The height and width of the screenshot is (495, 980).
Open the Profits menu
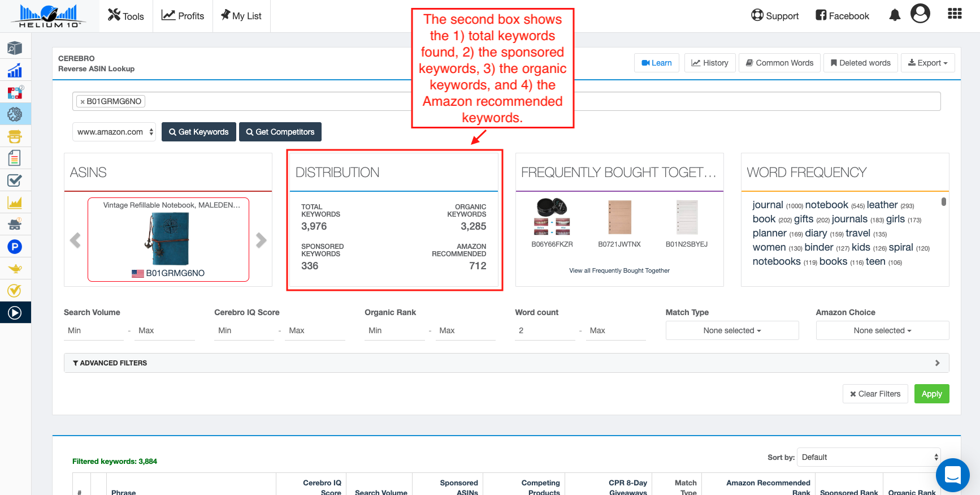[x=183, y=16]
